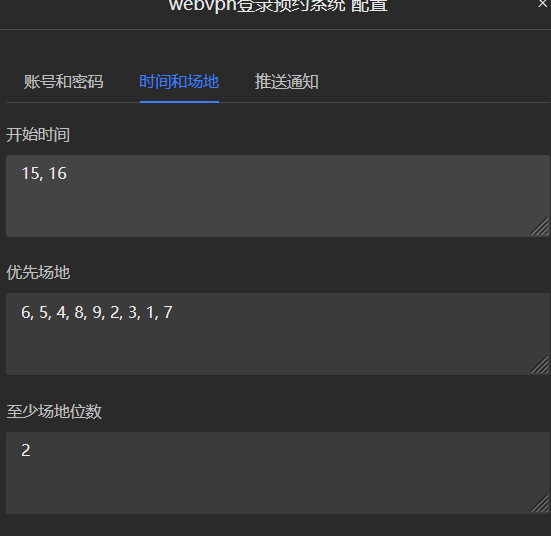Screen dimensions: 551x536
Task: Click the dialog title webvpn登录预约系统 配置
Action: click(x=278, y=6)
